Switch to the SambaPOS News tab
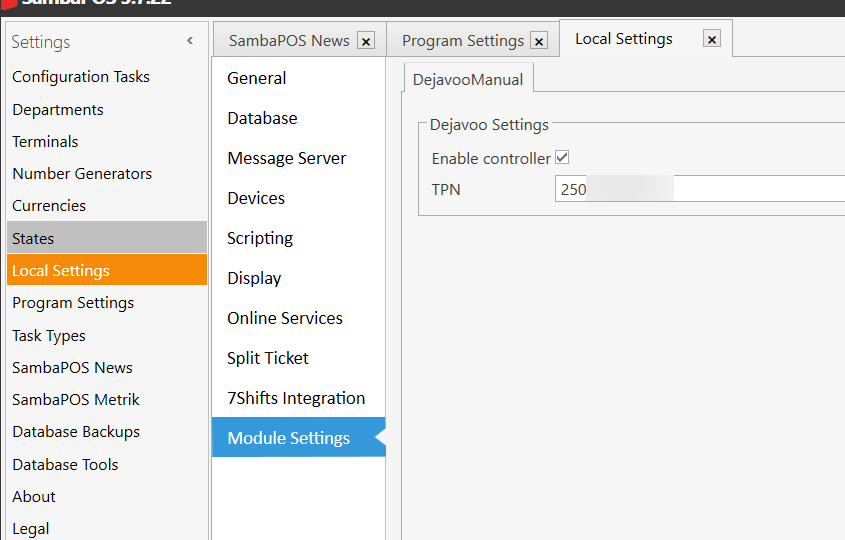This screenshot has width=845, height=540. pos(289,41)
